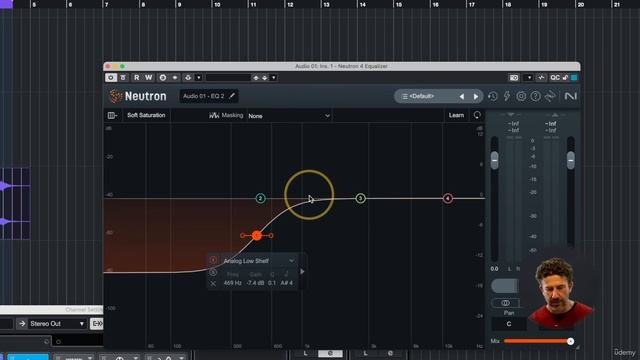Image resolution: width=640 pixels, height=360 pixels.
Task: Open the Analog Low Shelf filter type dropdown
Action: pos(259,261)
